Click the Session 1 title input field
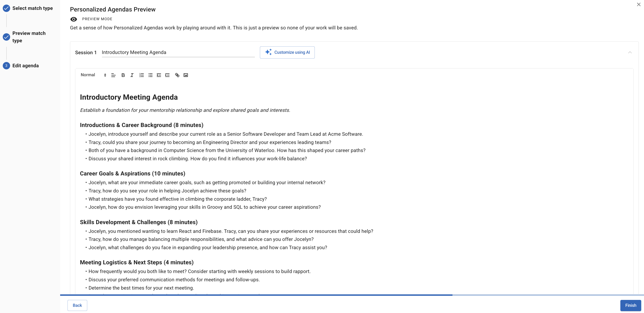 click(x=178, y=52)
